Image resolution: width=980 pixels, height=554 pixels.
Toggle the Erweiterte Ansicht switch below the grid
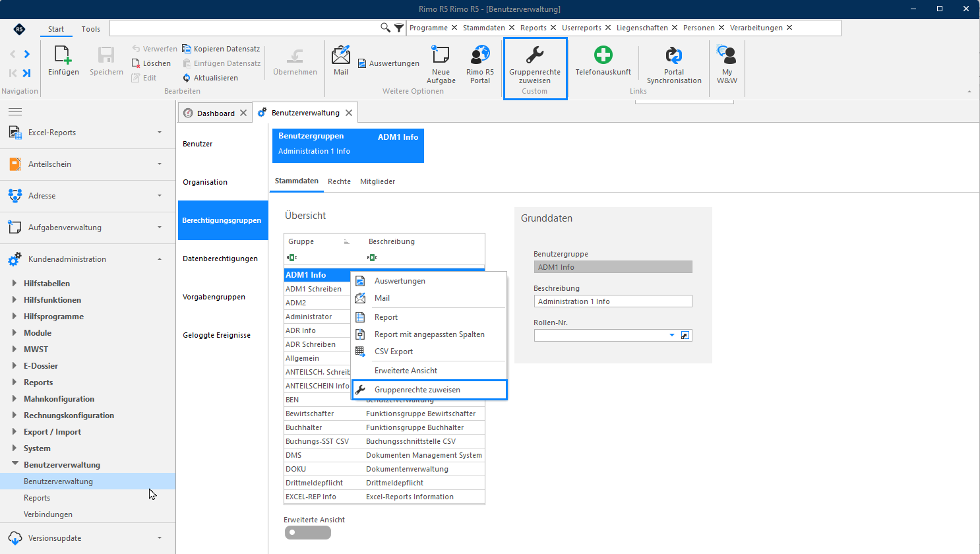point(308,533)
